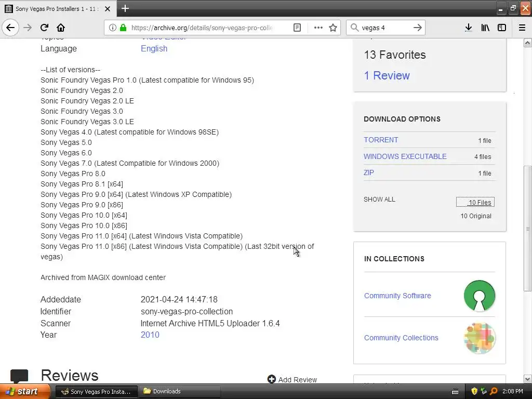Click the network connection tray icon
The height and width of the screenshot is (399, 532).
coord(484,391)
